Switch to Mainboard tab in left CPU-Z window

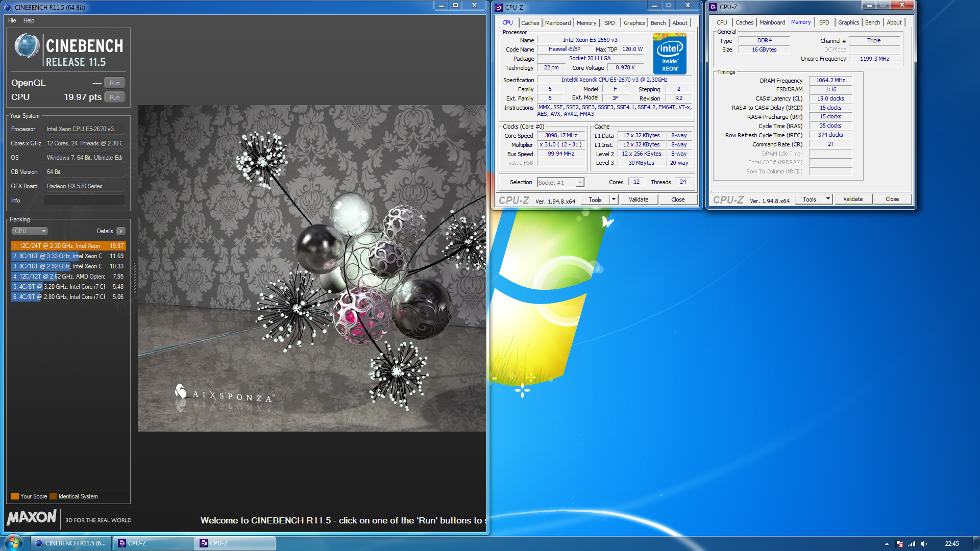(x=557, y=23)
